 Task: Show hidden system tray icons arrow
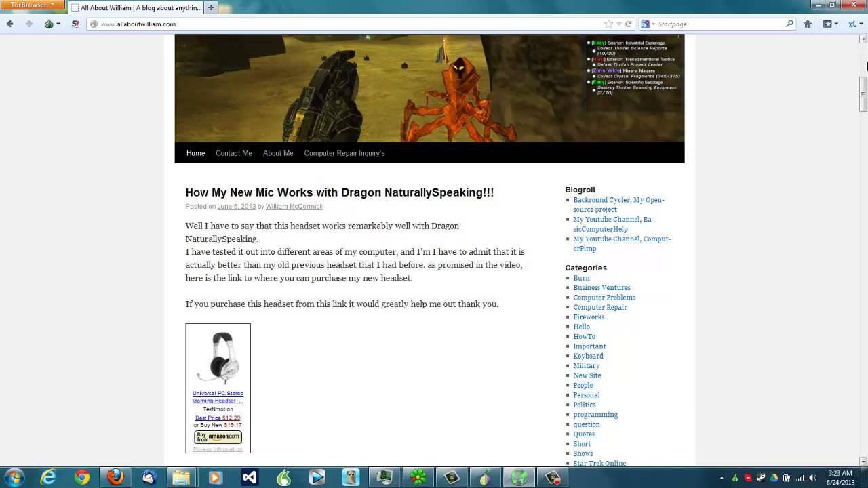tap(722, 478)
